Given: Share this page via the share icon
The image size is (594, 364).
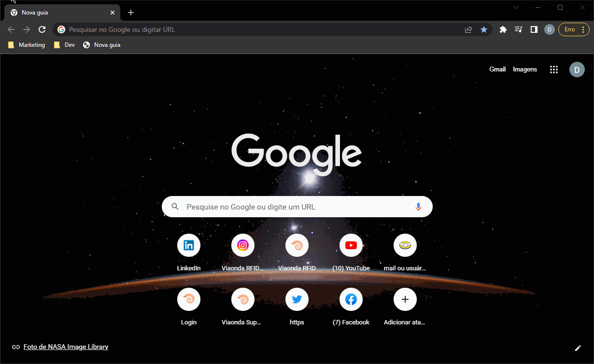Looking at the screenshot, I should click(x=468, y=29).
